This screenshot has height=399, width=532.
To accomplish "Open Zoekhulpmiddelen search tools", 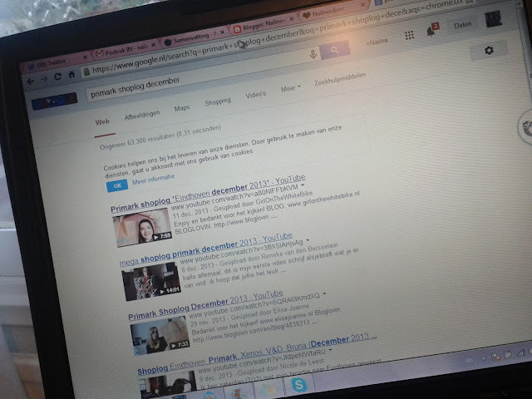I will (x=340, y=79).
